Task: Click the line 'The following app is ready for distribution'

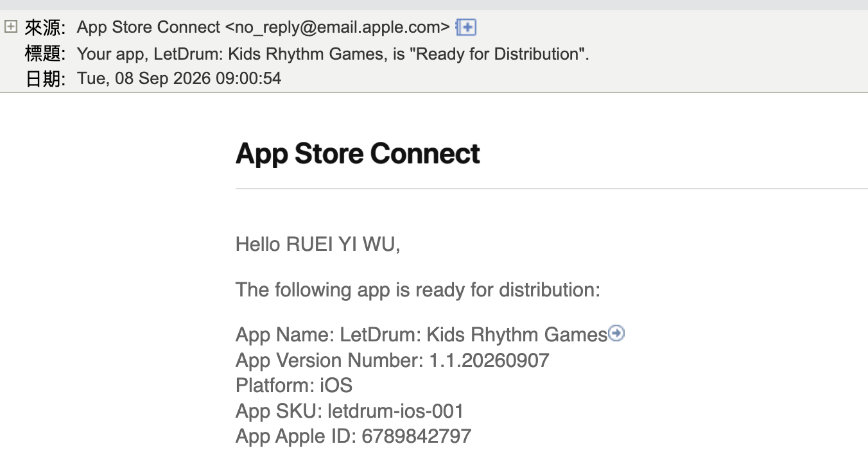Action: coord(417,290)
